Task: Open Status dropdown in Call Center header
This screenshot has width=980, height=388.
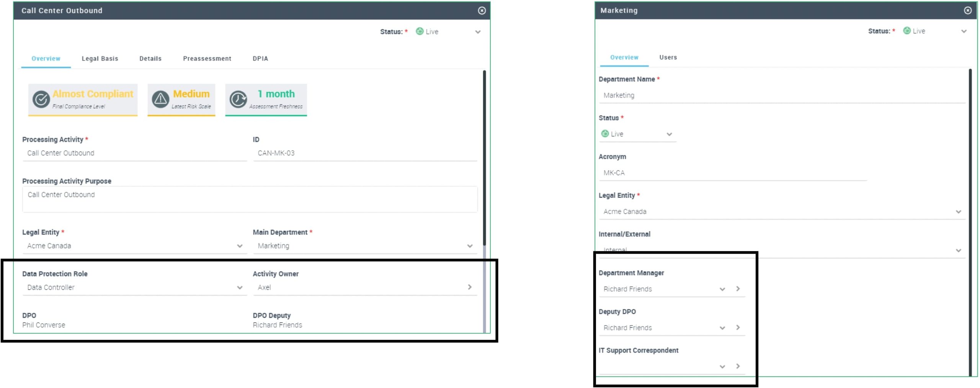Action: [478, 32]
